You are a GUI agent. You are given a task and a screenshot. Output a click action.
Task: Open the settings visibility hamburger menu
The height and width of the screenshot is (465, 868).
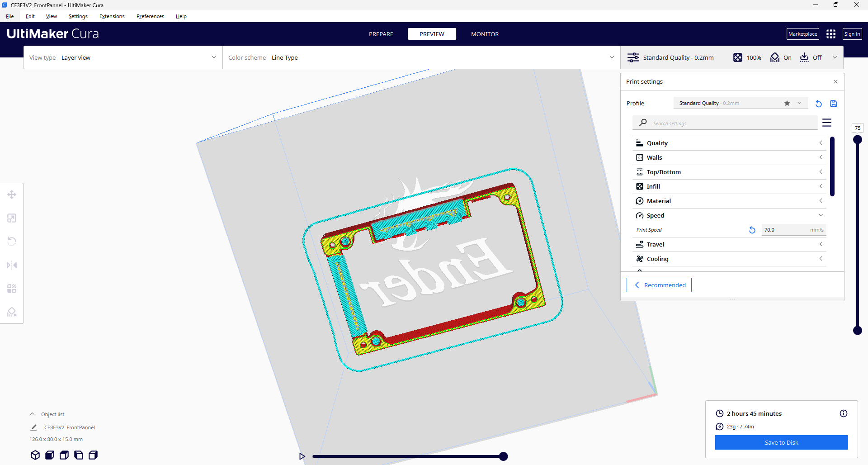click(827, 123)
